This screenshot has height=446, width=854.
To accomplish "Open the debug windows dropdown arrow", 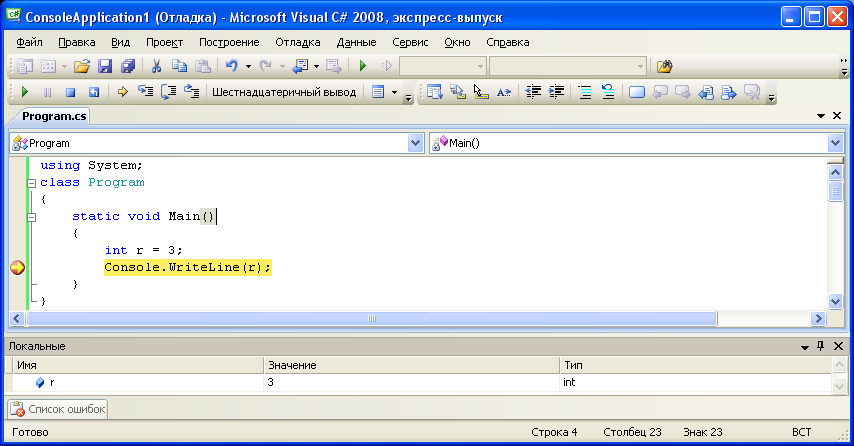I will pos(394,92).
